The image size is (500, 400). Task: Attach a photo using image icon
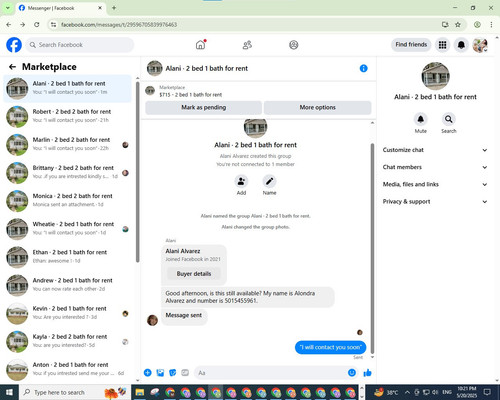pos(160,373)
